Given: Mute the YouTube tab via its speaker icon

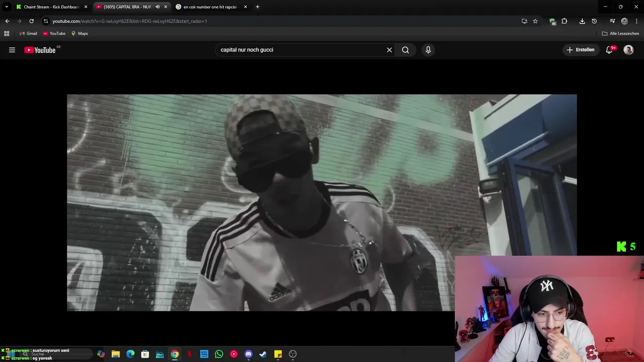Looking at the screenshot, I should coord(157,7).
